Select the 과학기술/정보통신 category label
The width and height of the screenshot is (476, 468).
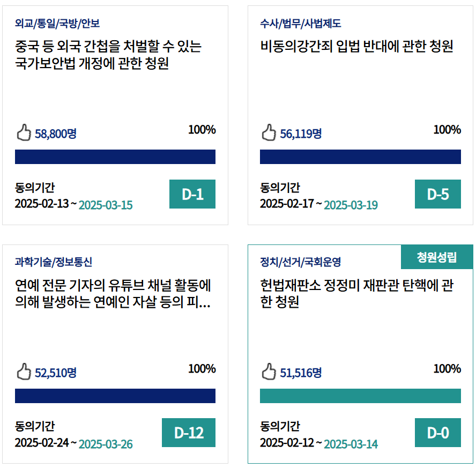[54, 262]
